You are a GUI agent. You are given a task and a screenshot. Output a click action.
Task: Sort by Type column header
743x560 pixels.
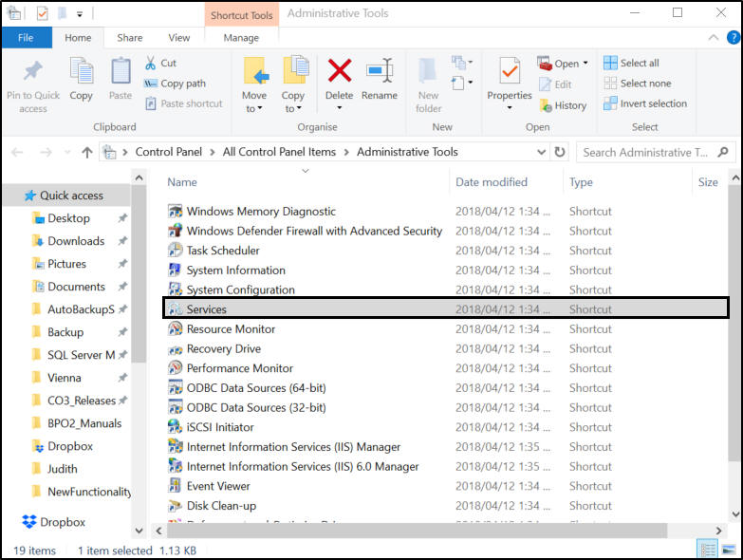point(581,182)
